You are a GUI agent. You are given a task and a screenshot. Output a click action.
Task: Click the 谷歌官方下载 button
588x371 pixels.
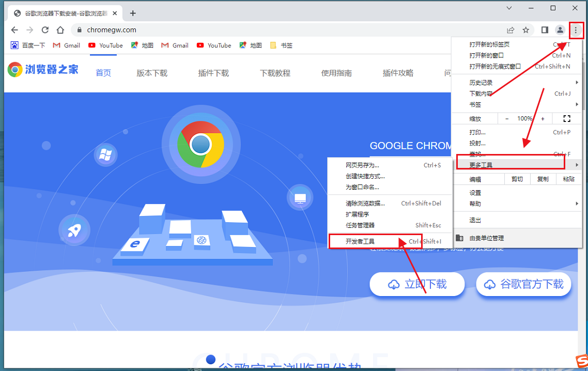[523, 284]
